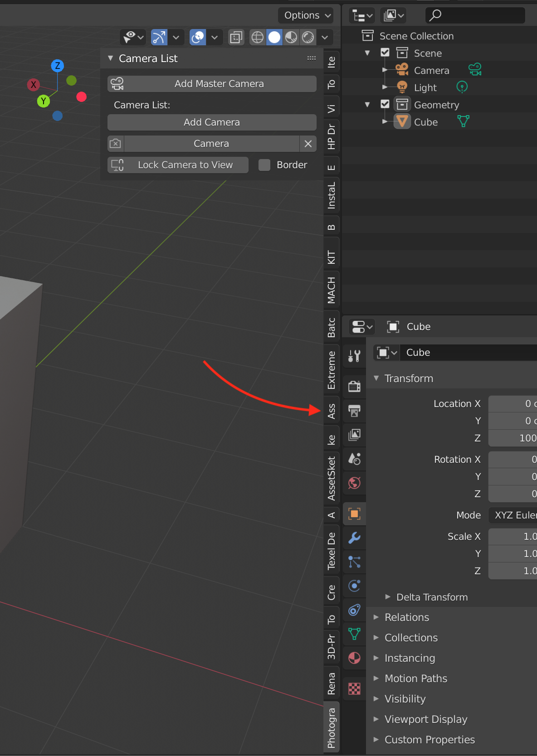Open the properties editor type dropdown
537x756 pixels.
[x=362, y=326]
